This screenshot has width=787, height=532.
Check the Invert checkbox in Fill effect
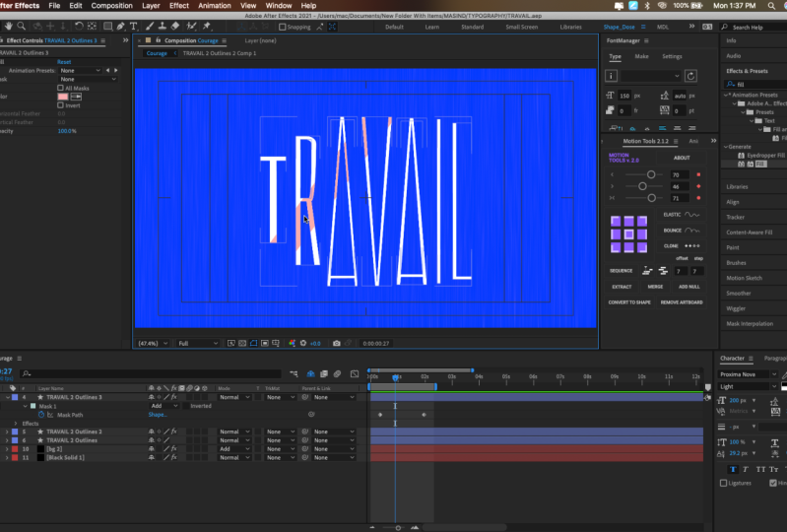60,105
